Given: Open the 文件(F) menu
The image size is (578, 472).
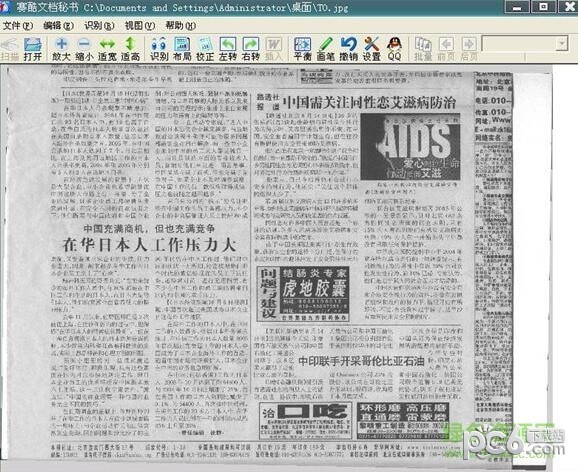Looking at the screenshot, I should click(x=18, y=25).
